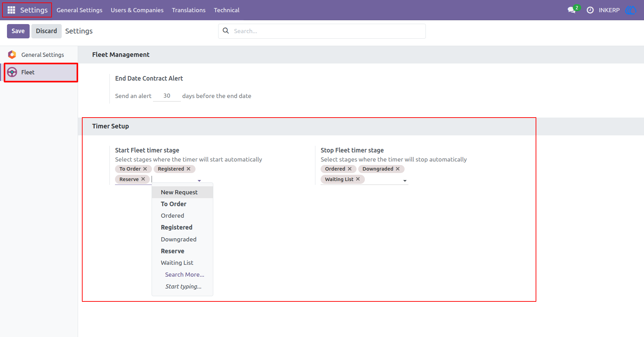Viewport: 644px width, 337px height.
Task: Pick Waiting List from the dropdown list
Action: click(182, 263)
